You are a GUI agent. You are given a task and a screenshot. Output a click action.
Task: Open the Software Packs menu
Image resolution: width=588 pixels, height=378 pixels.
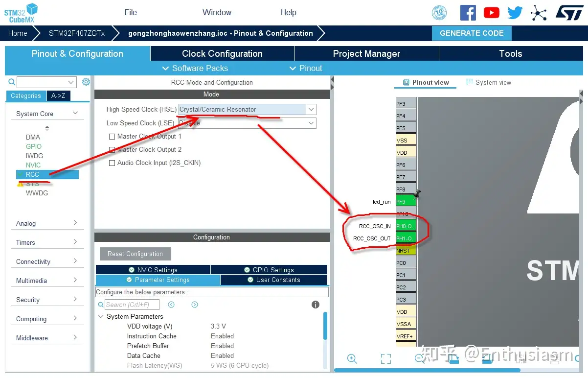tap(195, 69)
